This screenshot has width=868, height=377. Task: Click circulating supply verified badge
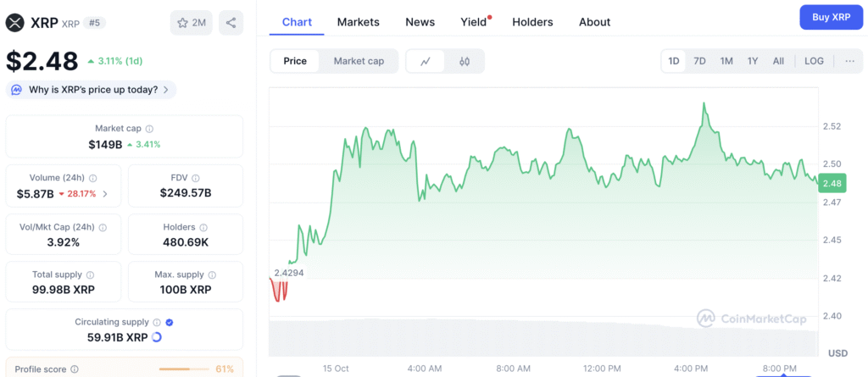tap(169, 322)
